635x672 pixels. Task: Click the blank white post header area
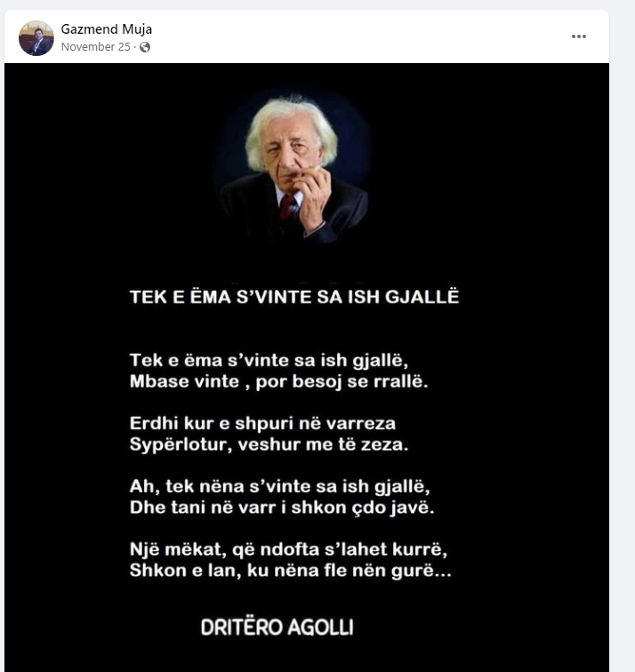pyautogui.click(x=360, y=36)
